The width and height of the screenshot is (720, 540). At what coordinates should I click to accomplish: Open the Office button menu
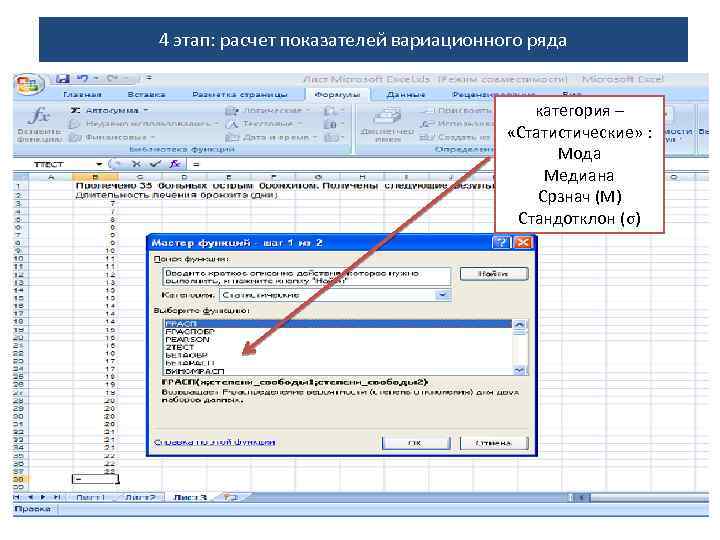click(x=29, y=85)
